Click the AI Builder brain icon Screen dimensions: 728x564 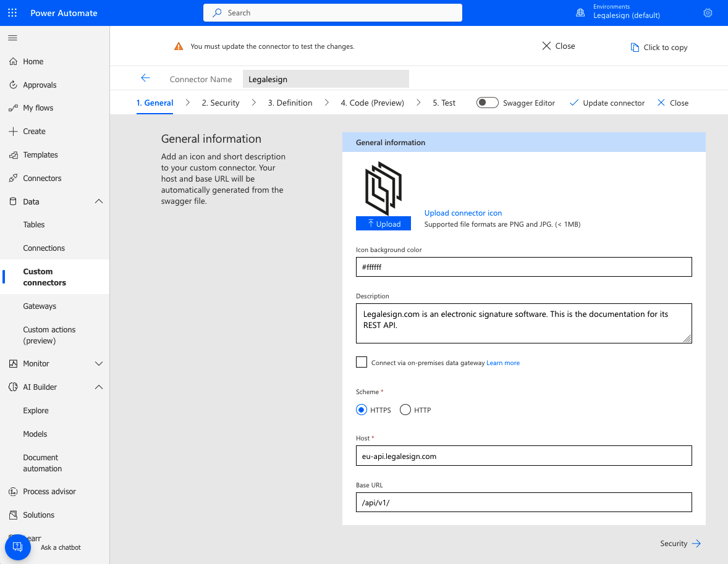click(13, 387)
